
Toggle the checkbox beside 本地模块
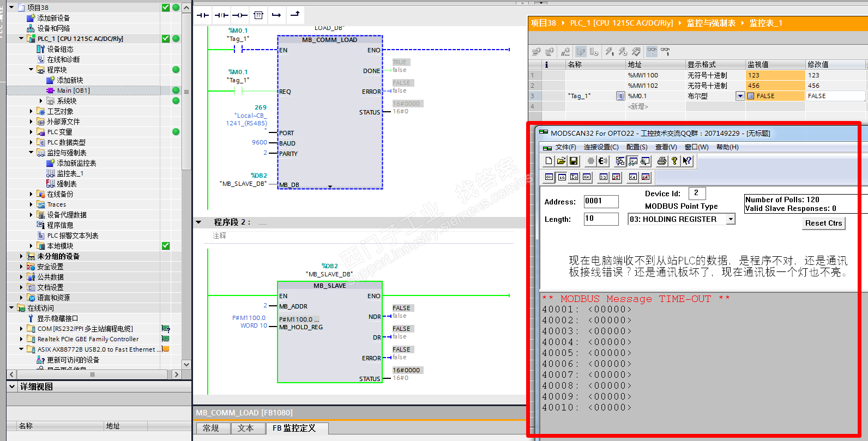tap(166, 246)
